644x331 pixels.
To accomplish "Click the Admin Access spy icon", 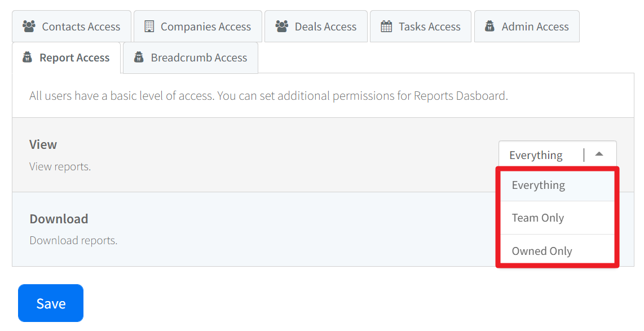I will (490, 26).
